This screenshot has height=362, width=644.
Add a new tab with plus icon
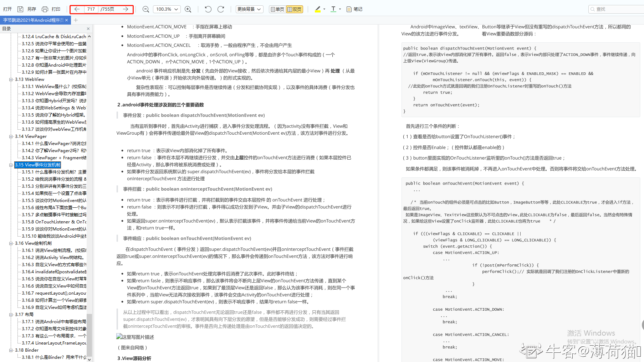click(x=76, y=20)
